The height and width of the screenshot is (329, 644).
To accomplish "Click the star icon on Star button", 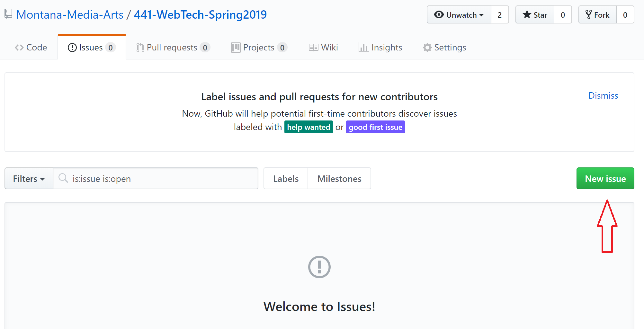I will 527,14.
